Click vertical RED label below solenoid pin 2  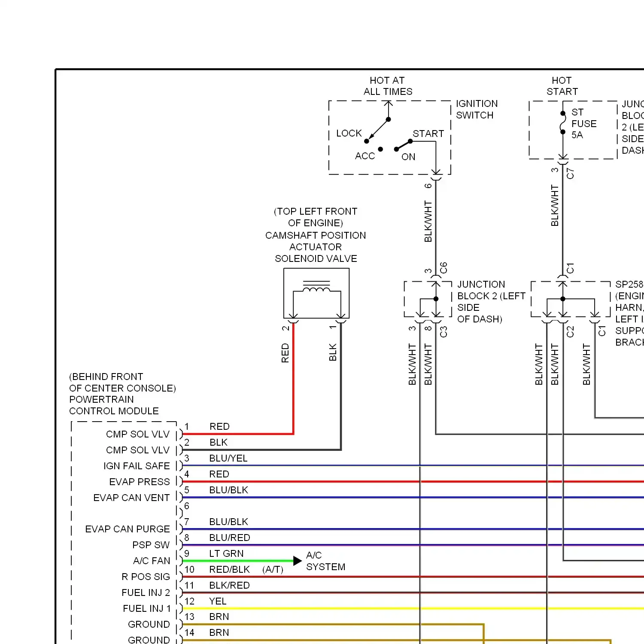[x=285, y=353]
